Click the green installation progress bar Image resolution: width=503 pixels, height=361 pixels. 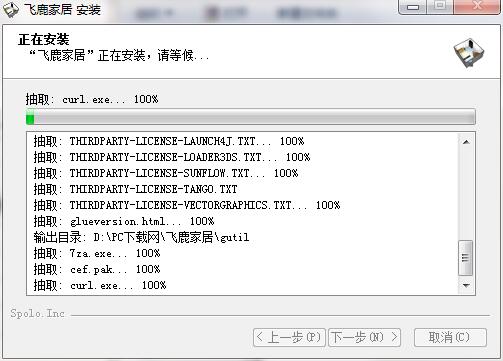(x=251, y=117)
